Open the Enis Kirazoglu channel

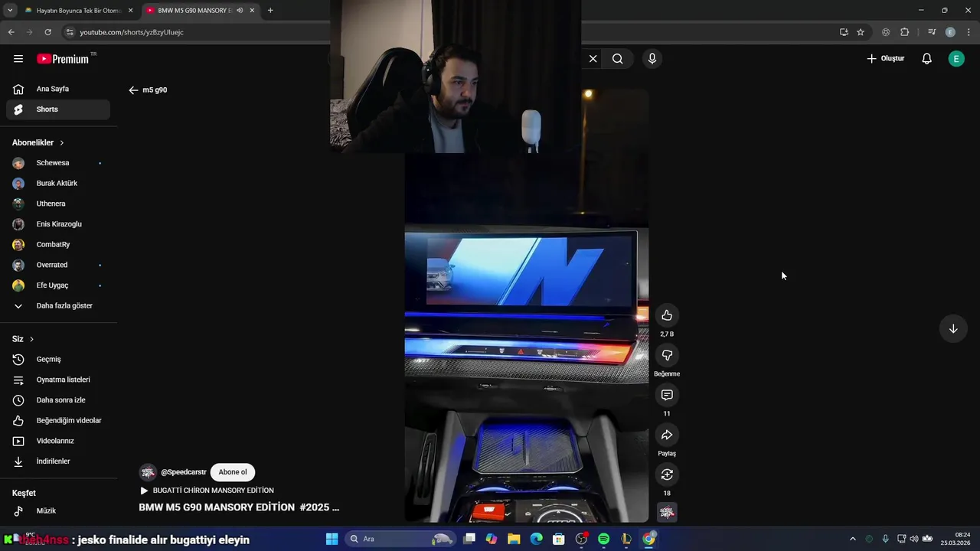pyautogui.click(x=58, y=224)
